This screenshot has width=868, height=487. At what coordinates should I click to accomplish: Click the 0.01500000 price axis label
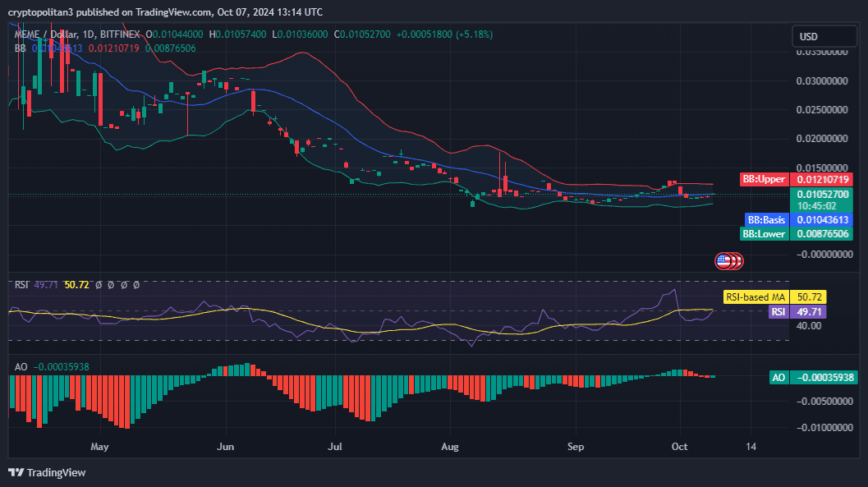click(822, 168)
